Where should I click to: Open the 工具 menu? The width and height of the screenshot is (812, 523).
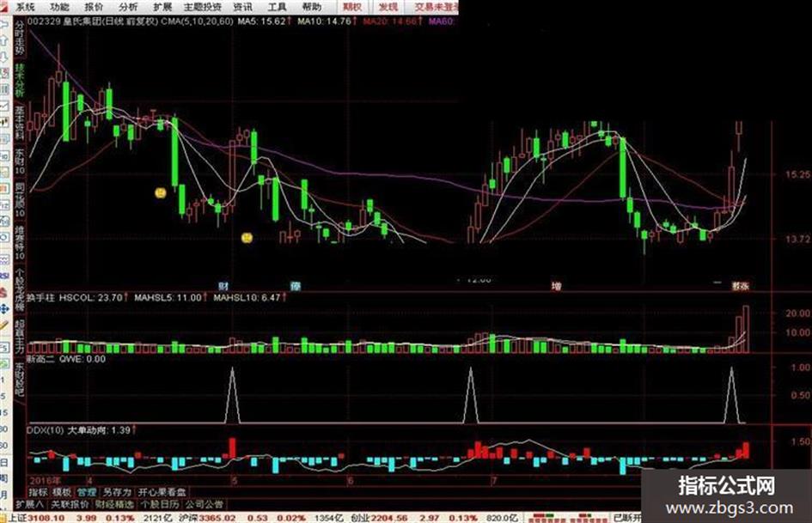[277, 7]
